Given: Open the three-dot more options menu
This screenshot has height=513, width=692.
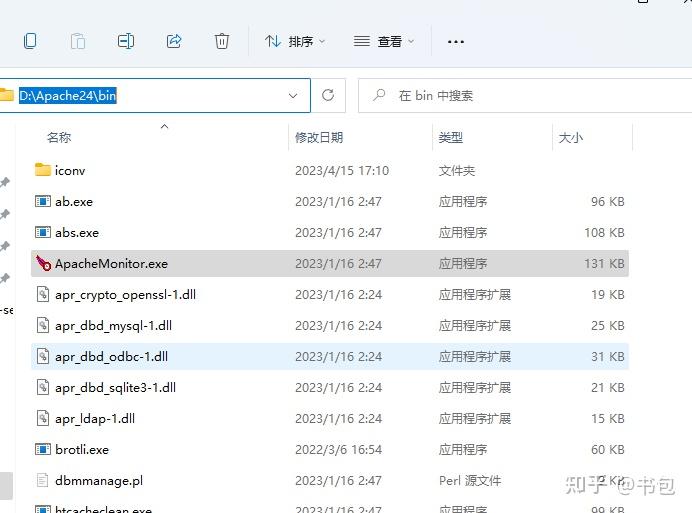Looking at the screenshot, I should (455, 42).
